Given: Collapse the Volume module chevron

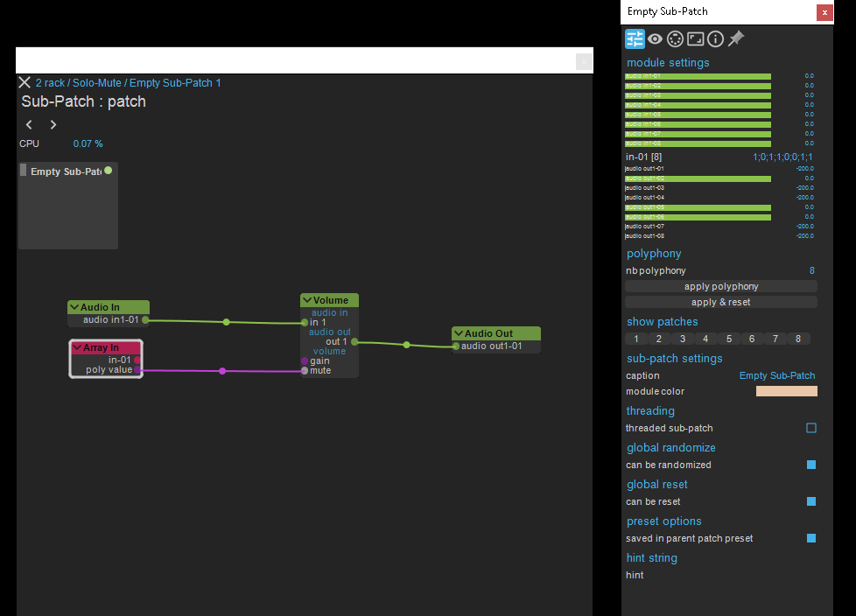Looking at the screenshot, I should [307, 300].
